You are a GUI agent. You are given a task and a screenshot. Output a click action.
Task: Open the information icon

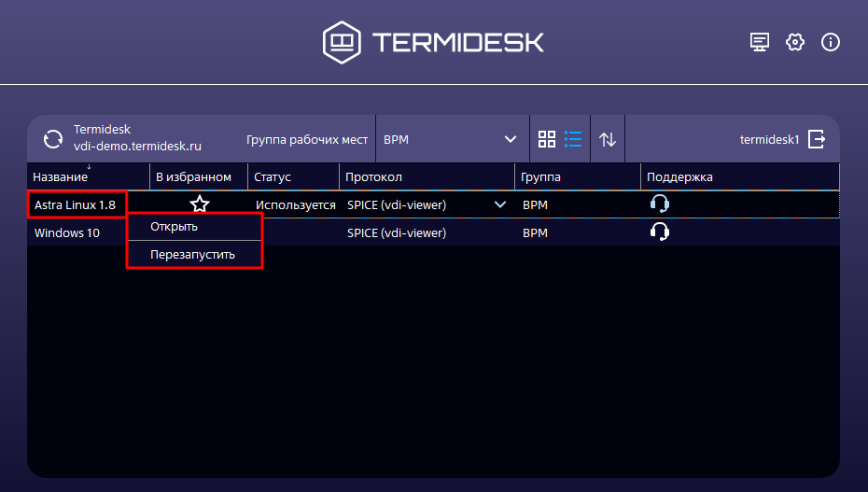pos(831,42)
